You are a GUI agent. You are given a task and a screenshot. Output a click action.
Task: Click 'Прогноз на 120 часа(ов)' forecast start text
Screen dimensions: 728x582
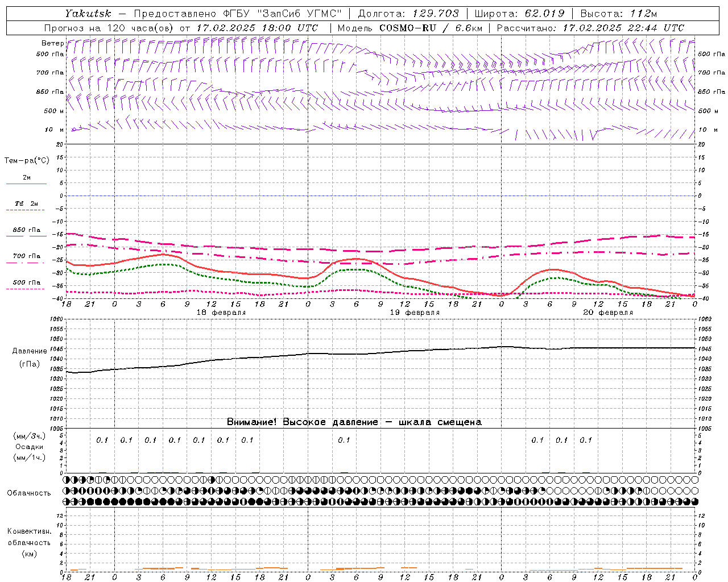coord(109,28)
